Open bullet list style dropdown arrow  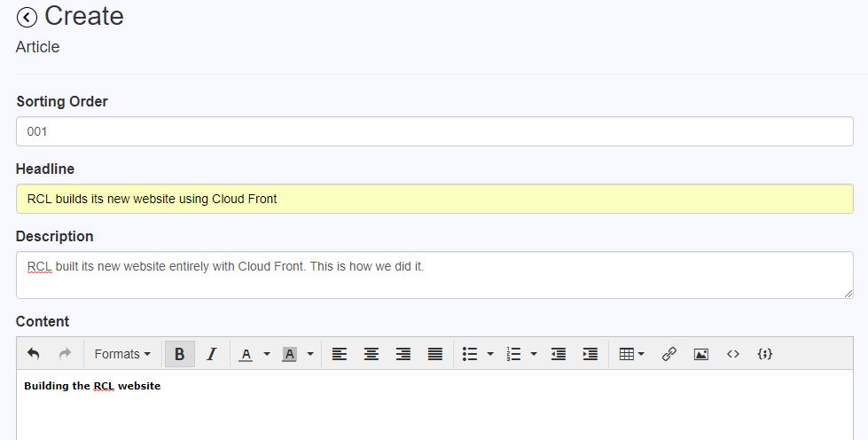(x=490, y=354)
